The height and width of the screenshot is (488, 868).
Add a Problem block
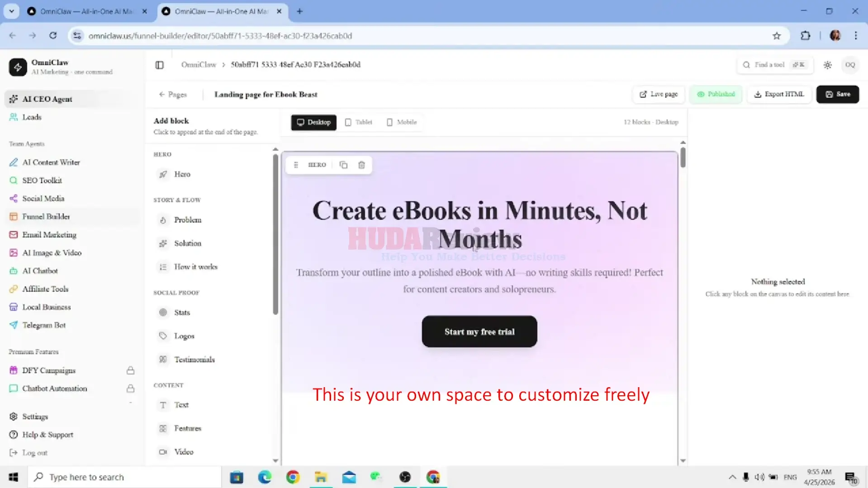(x=187, y=220)
